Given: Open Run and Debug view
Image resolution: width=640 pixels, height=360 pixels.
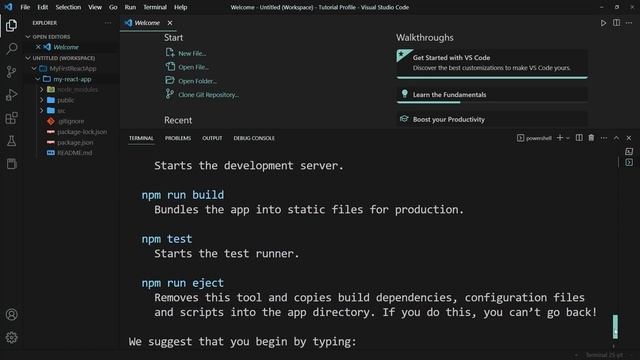Looking at the screenshot, I should point(11,95).
